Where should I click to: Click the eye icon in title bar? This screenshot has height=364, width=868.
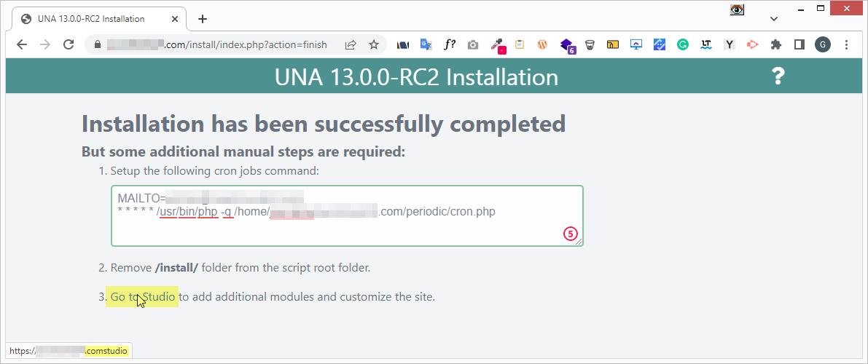[737, 10]
